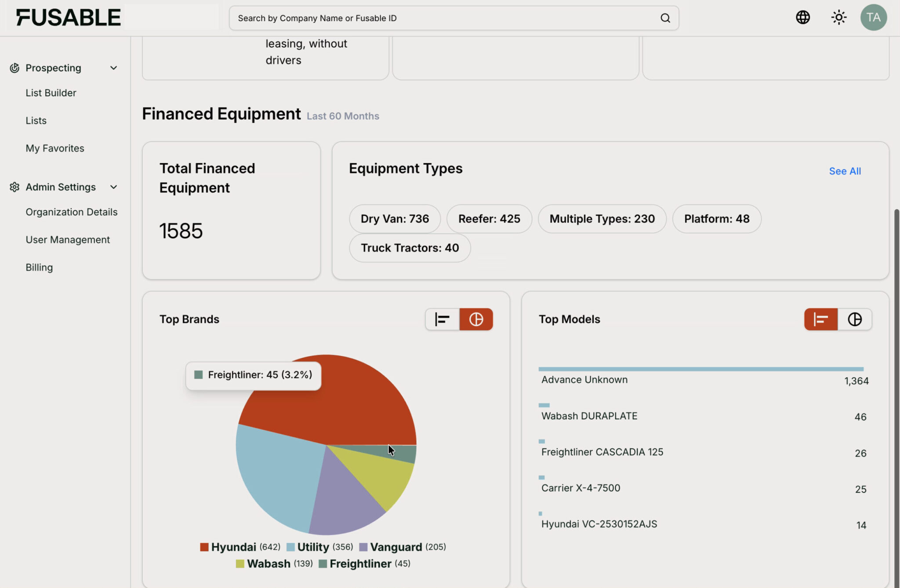This screenshot has width=900, height=588.
Task: Open List Builder in sidebar
Action: click(51, 93)
